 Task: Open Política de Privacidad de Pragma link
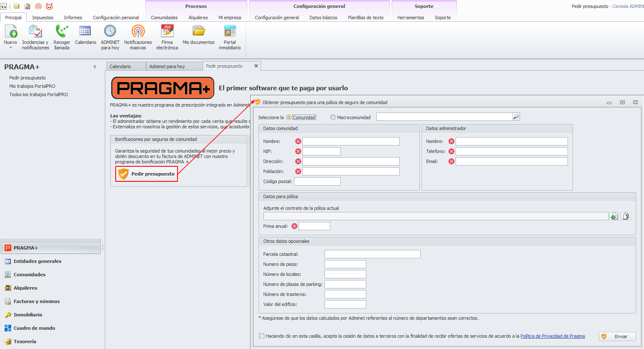tap(553, 336)
